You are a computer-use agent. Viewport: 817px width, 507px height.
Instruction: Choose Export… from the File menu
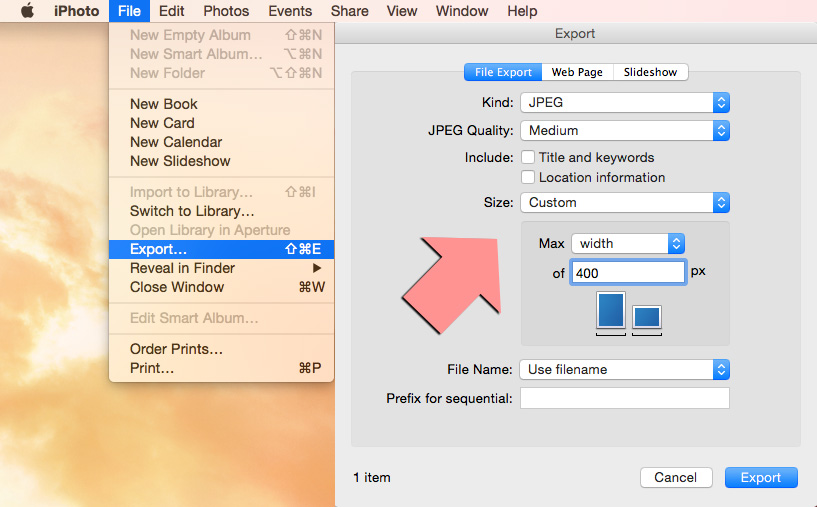(158, 249)
